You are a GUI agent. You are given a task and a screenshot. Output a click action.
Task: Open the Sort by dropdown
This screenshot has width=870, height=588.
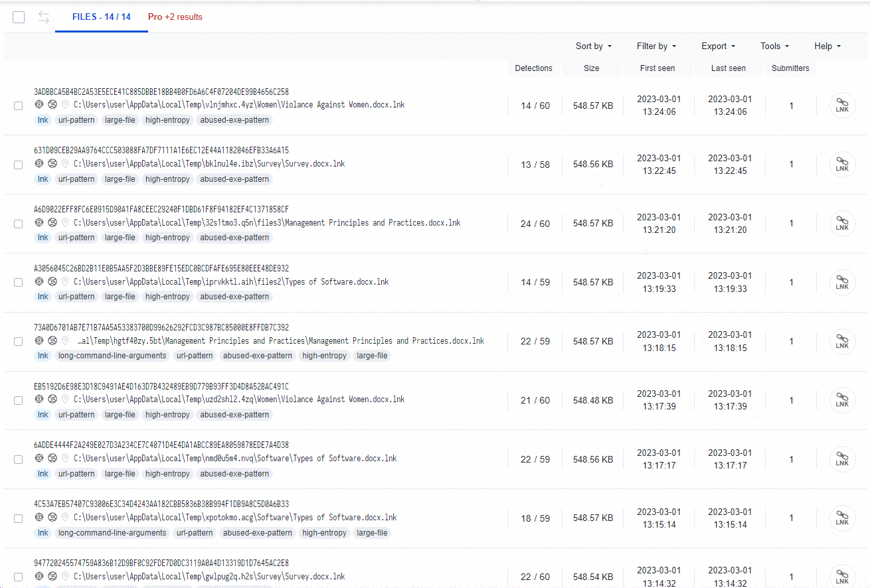pyautogui.click(x=594, y=46)
